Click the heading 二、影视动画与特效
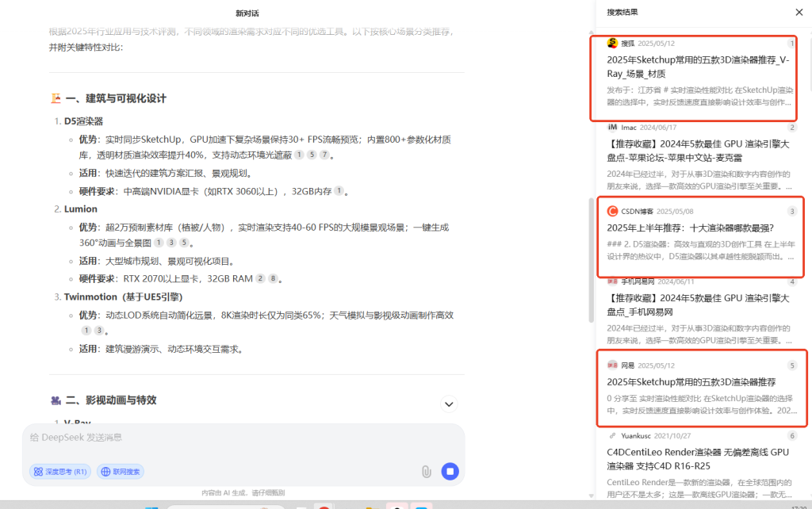 pyautogui.click(x=111, y=400)
